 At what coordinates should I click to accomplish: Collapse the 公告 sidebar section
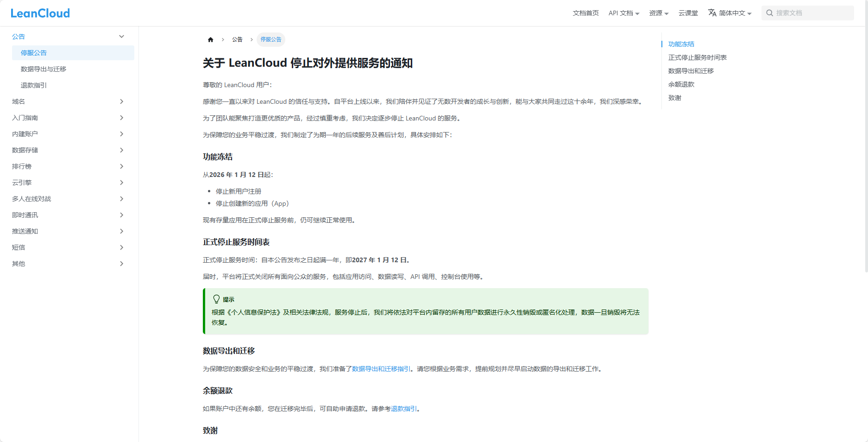(x=121, y=37)
